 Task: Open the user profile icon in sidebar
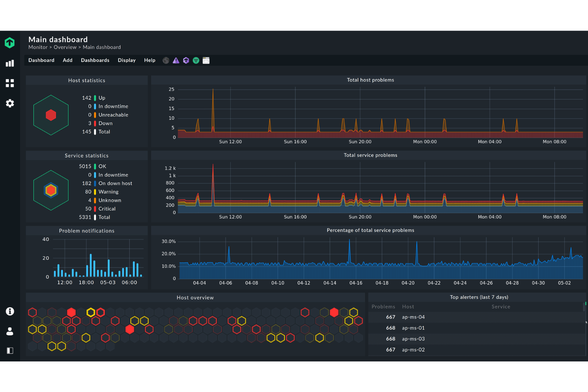pyautogui.click(x=10, y=332)
